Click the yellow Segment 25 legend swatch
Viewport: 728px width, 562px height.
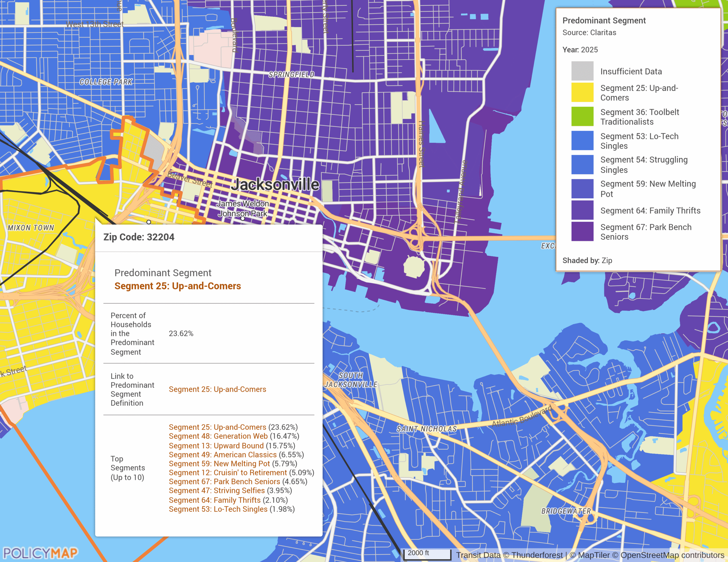(x=582, y=92)
